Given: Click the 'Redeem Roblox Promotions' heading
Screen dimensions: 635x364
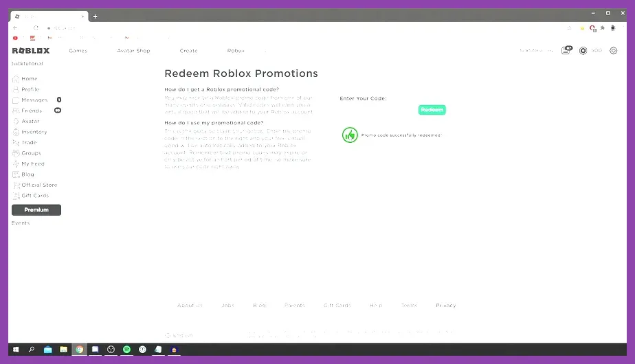Looking at the screenshot, I should pyautogui.click(x=241, y=73).
